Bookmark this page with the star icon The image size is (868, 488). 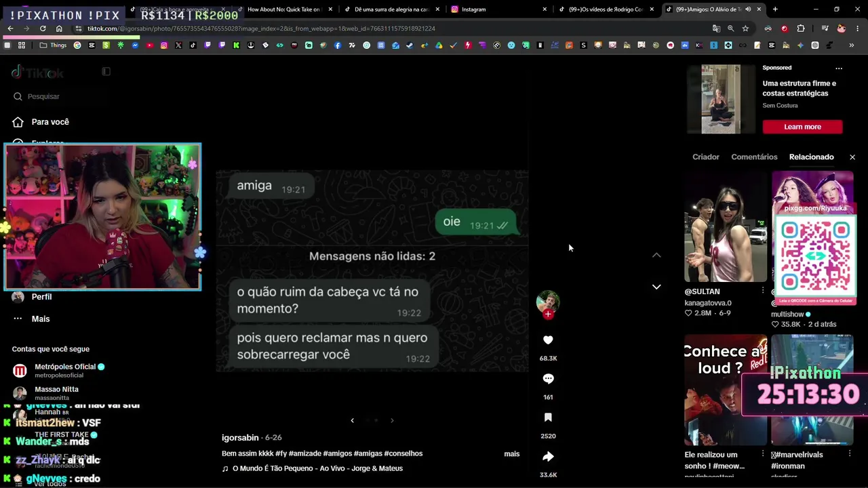(745, 28)
